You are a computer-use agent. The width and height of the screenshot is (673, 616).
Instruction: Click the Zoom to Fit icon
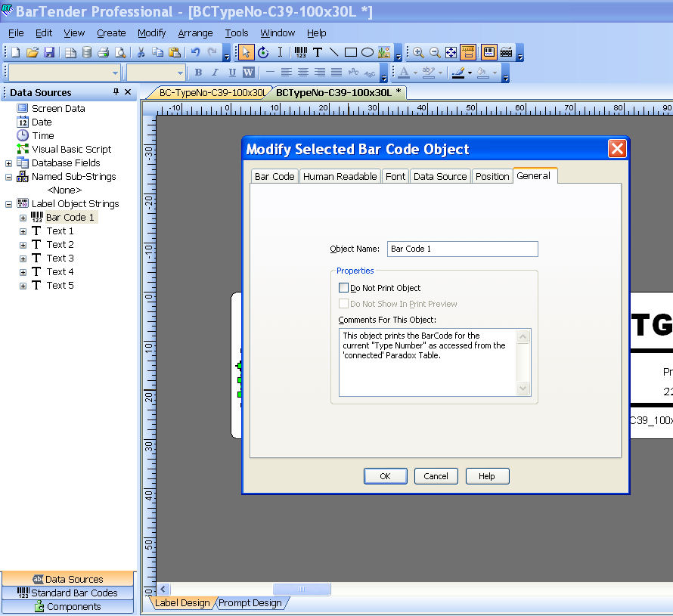451,52
